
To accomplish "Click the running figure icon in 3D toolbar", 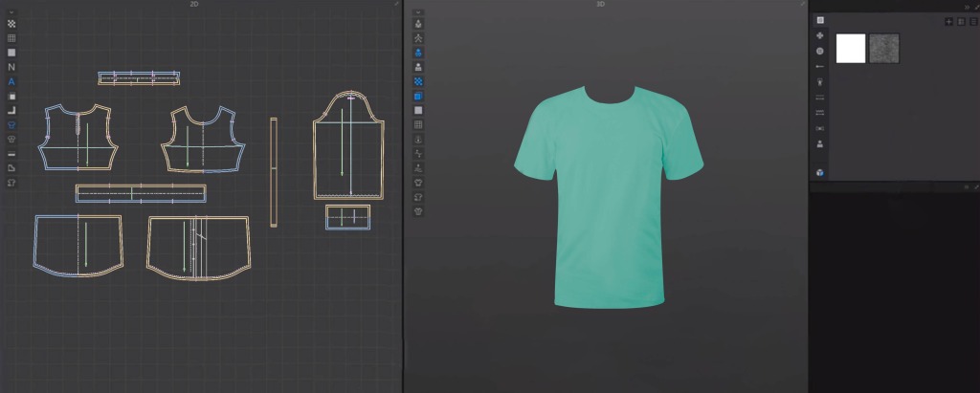I will point(418,39).
